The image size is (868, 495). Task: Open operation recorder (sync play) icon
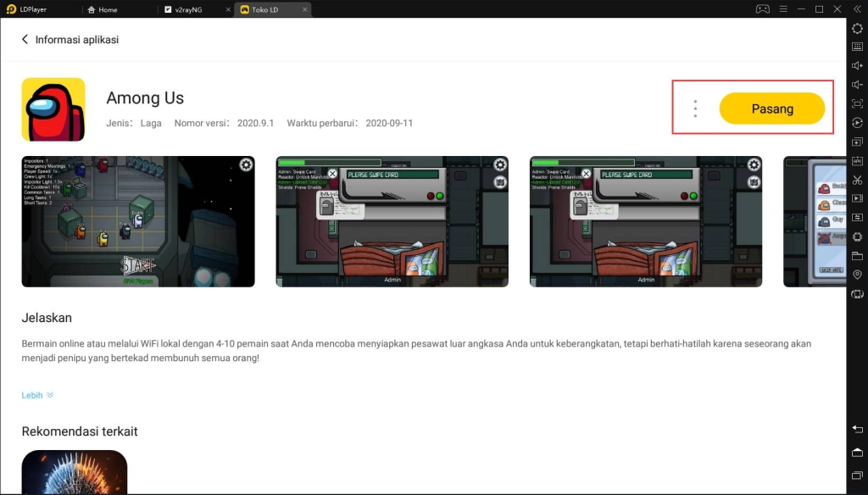(857, 122)
